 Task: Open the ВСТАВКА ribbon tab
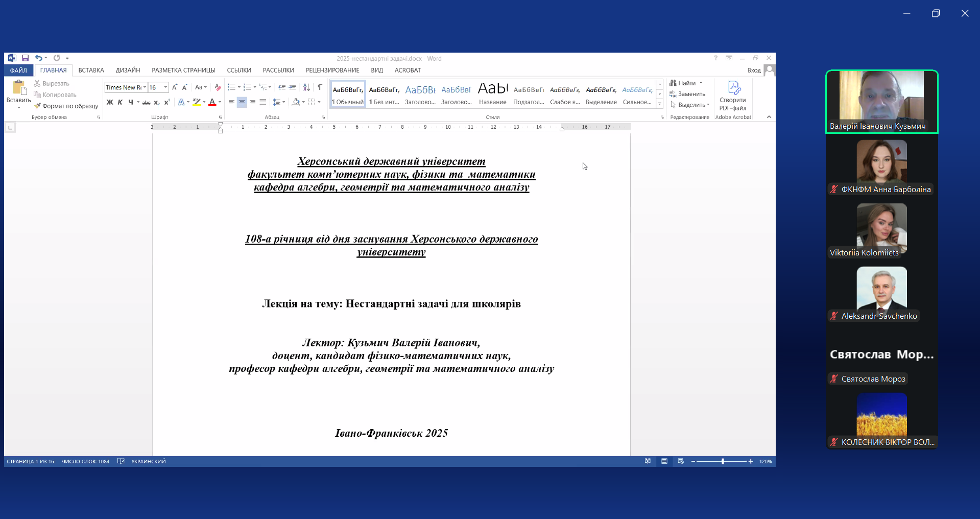(91, 70)
